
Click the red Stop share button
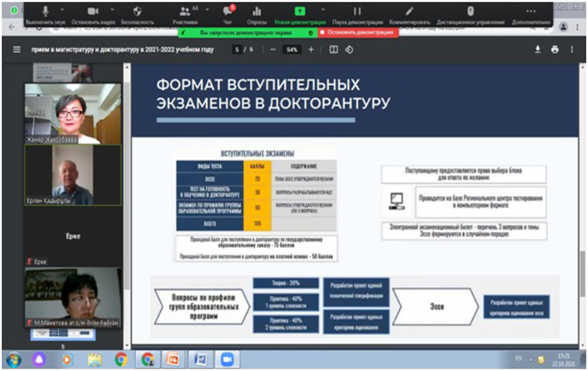(x=356, y=33)
